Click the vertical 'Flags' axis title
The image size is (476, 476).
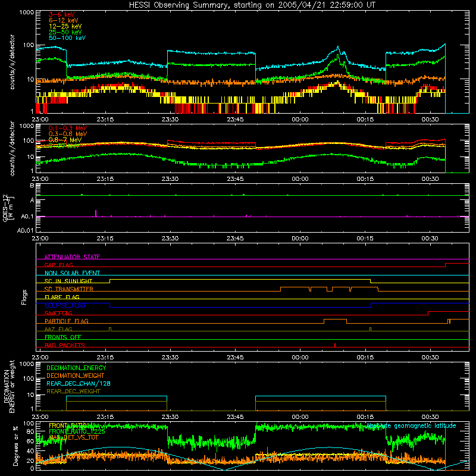24,297
